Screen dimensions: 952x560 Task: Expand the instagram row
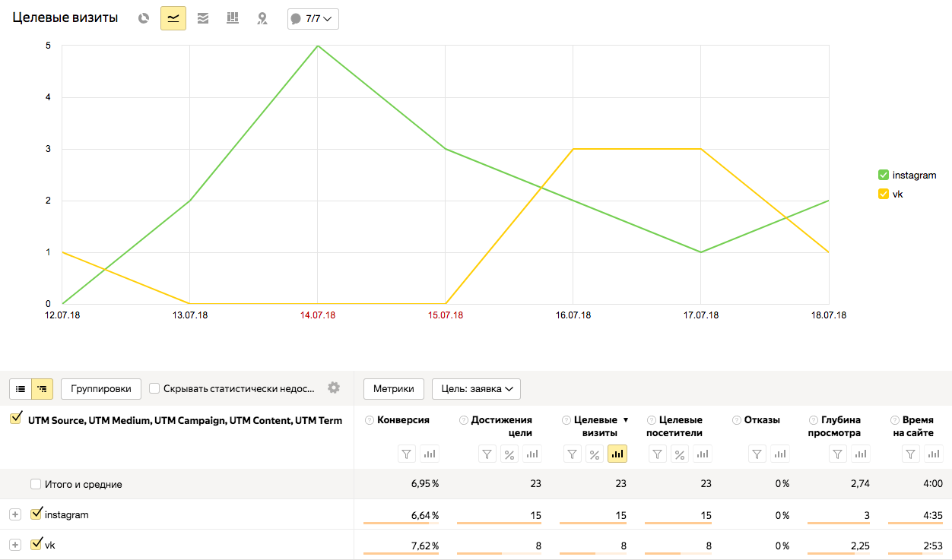[14, 514]
